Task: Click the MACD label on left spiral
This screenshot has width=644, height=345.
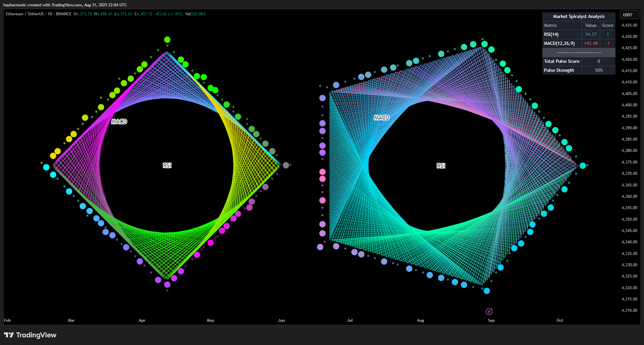Action: (119, 122)
